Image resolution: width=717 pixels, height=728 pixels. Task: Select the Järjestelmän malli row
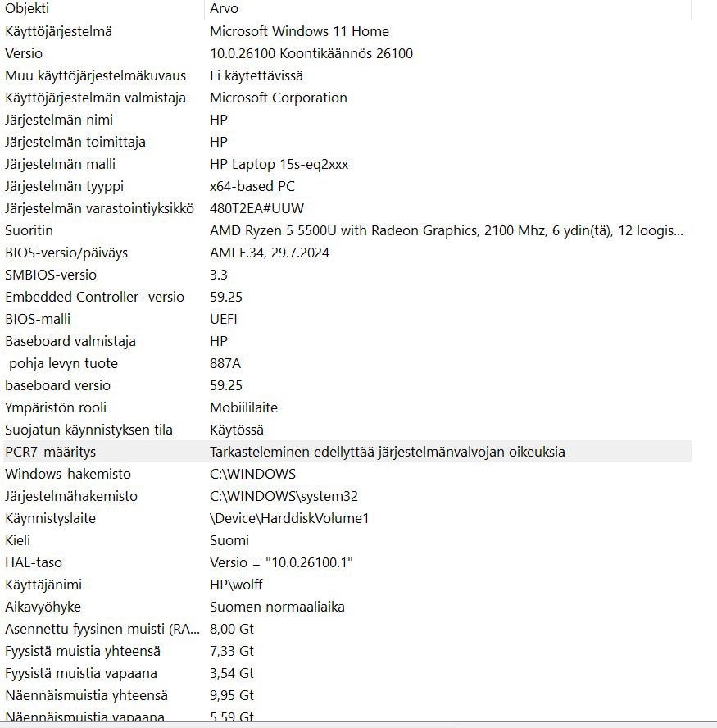[x=347, y=164]
